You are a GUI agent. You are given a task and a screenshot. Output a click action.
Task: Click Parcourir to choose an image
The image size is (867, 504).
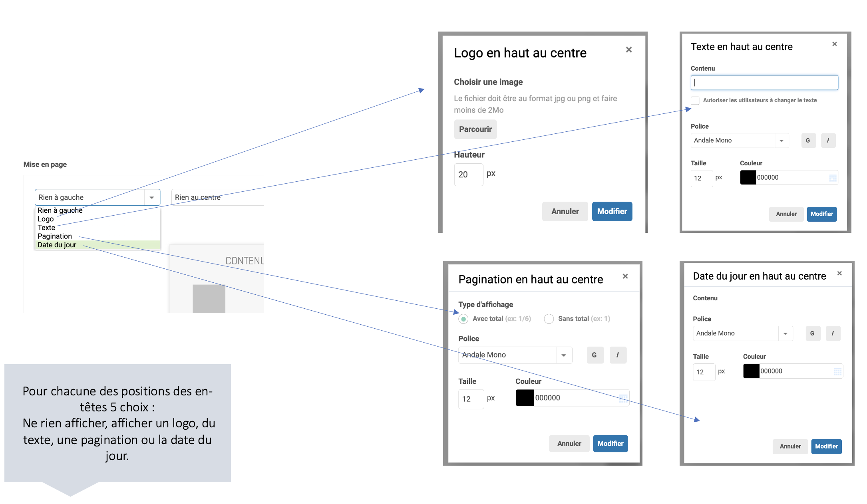[475, 129]
